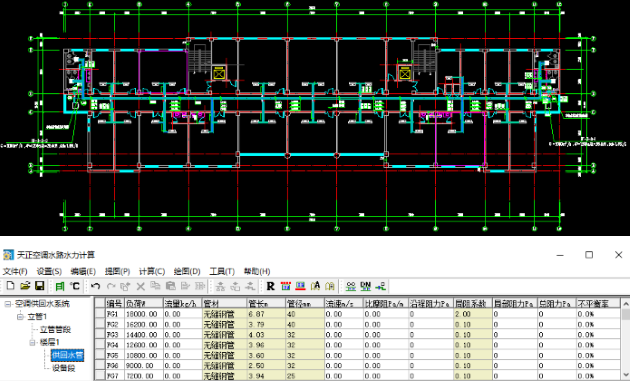Click the 管径 cell of row FG3
This screenshot has width=630, height=381.
(305, 334)
